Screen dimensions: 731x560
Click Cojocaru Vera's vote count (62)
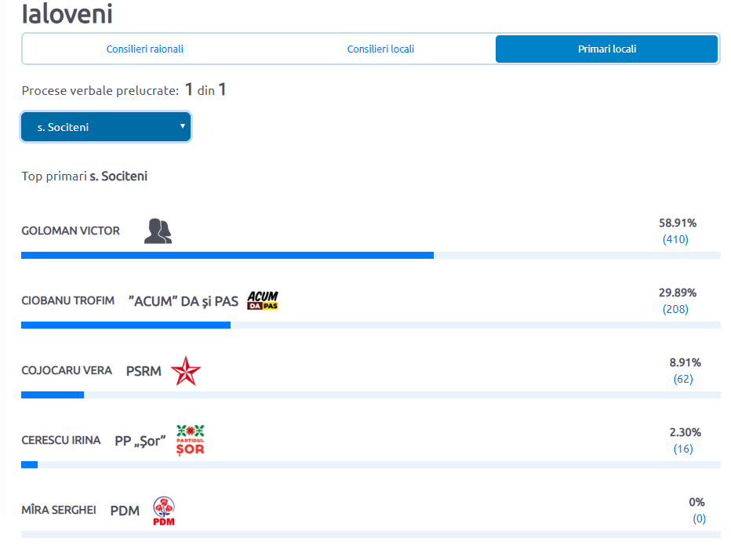point(683,379)
